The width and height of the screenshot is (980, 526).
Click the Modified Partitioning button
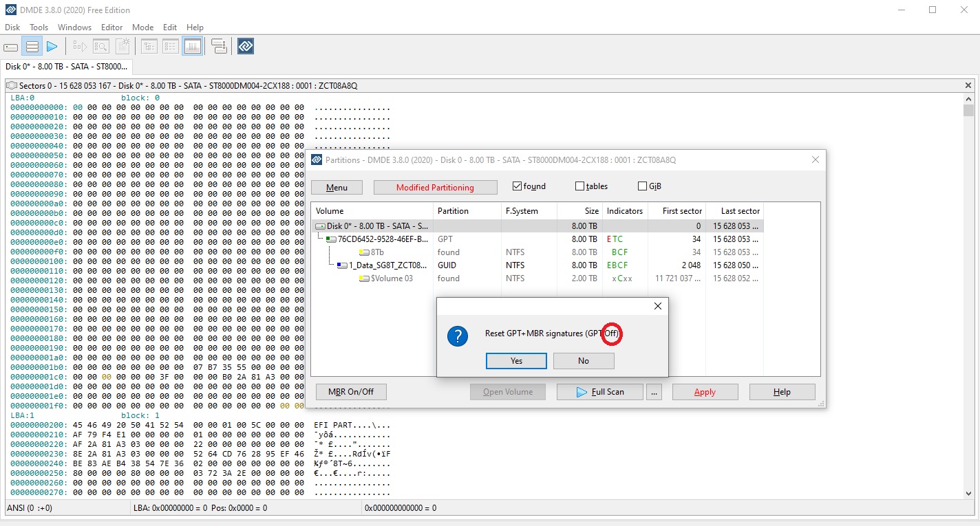435,188
